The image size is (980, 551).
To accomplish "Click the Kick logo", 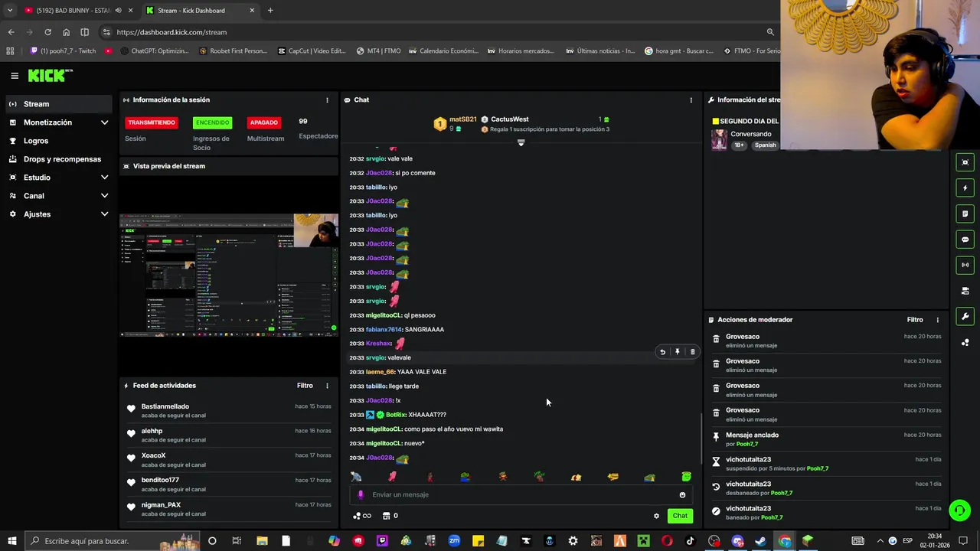I will [x=50, y=75].
